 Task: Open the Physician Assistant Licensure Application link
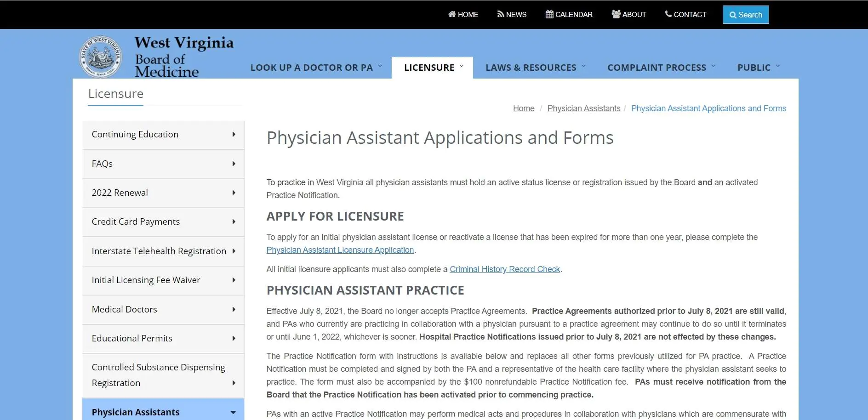coord(340,250)
